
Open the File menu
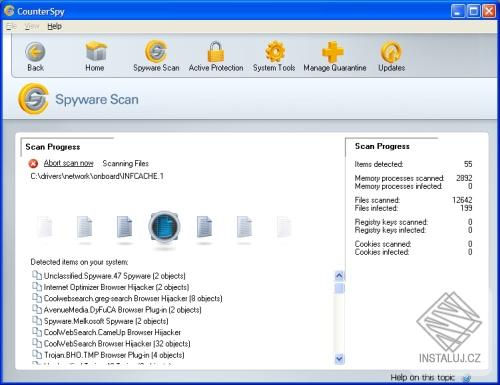pos(11,26)
